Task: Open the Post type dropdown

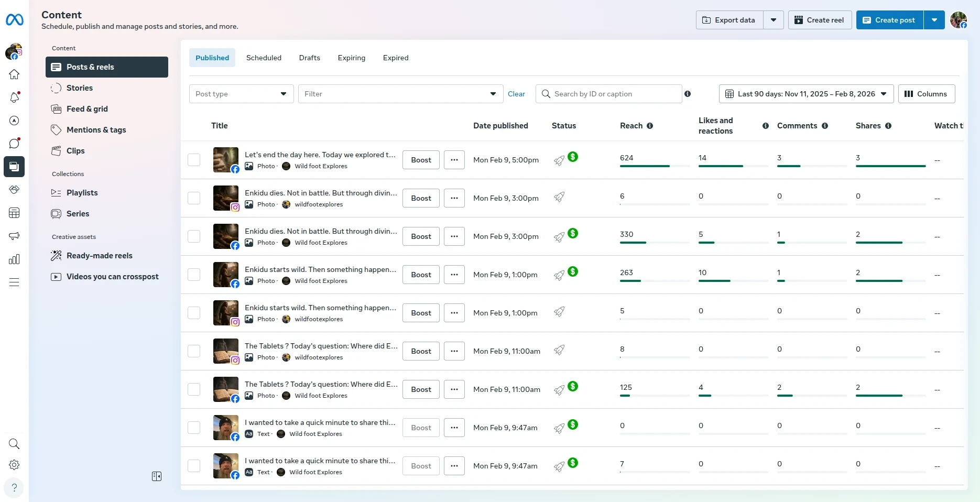Action: (241, 94)
